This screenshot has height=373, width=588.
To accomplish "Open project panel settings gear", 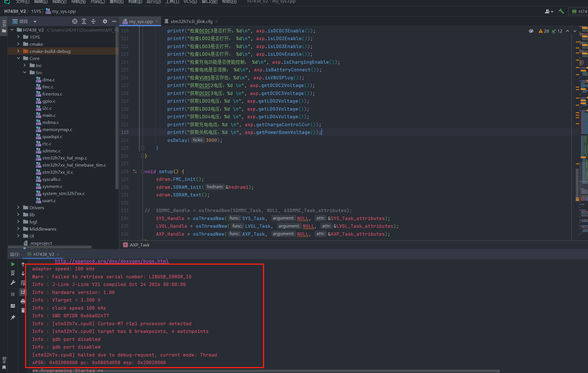I will pyautogui.click(x=105, y=21).
